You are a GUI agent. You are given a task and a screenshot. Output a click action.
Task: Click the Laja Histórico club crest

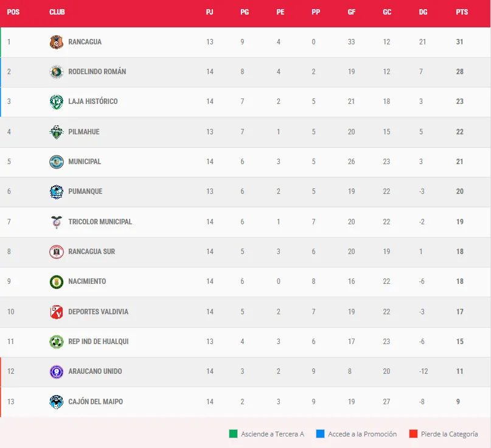56,102
